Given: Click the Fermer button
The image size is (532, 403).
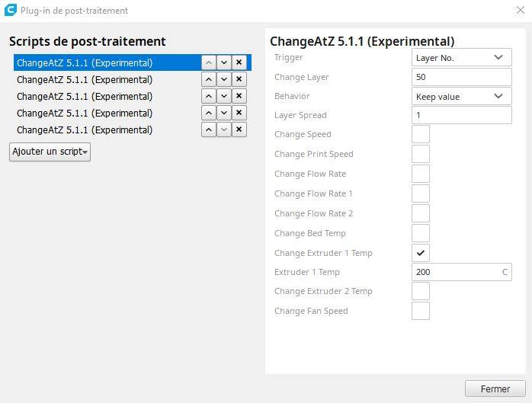Looking at the screenshot, I should click(x=495, y=389).
